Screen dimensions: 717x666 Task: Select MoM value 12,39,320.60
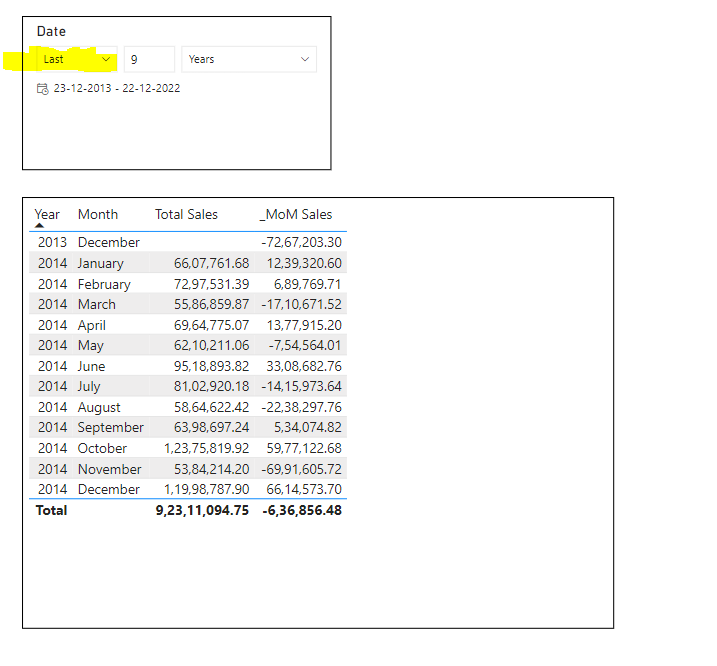304,263
